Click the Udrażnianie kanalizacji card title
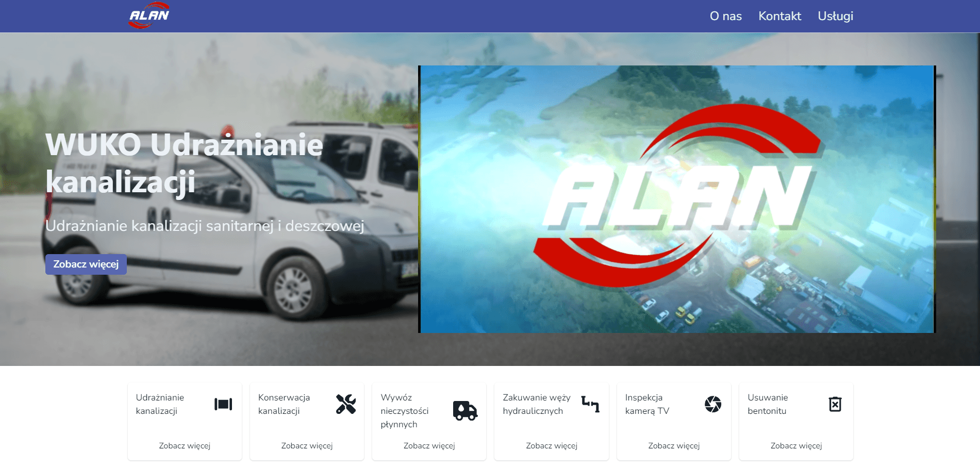980x468 pixels. coord(160,404)
